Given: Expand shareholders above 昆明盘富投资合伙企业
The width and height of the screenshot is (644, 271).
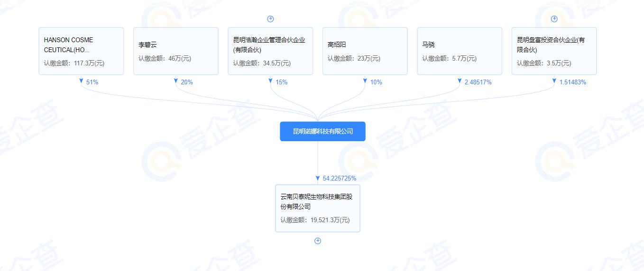Looking at the screenshot, I should click(554, 19).
